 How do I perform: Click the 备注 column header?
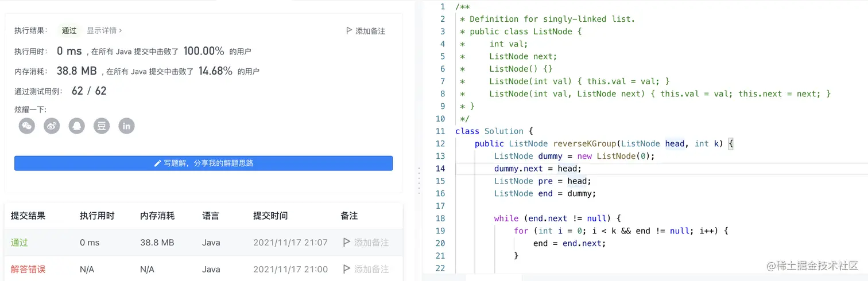pyautogui.click(x=349, y=216)
